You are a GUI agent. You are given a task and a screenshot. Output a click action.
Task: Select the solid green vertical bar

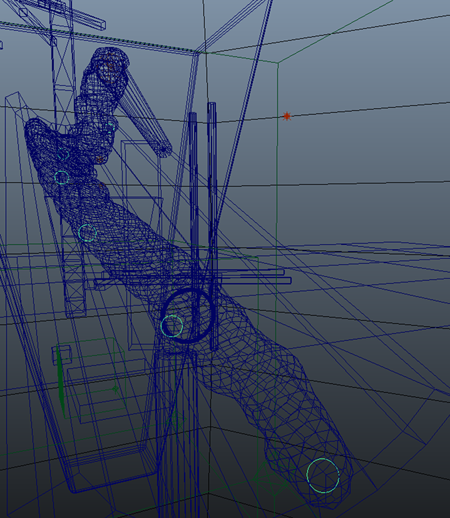point(61,381)
